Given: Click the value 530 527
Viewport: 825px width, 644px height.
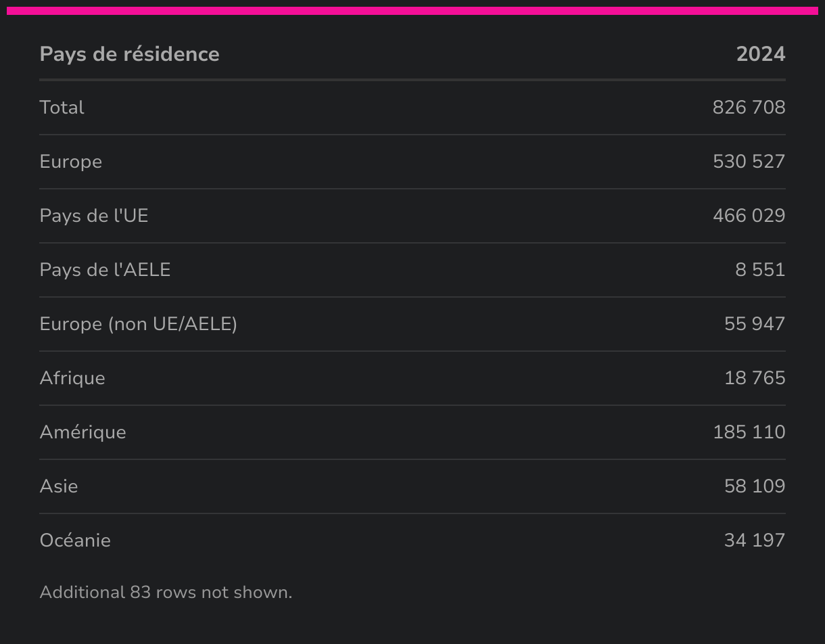Looking at the screenshot, I should click(749, 162).
